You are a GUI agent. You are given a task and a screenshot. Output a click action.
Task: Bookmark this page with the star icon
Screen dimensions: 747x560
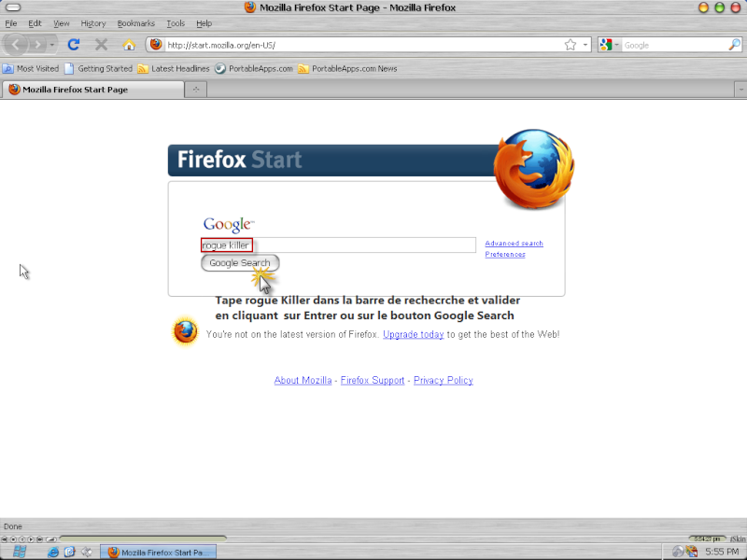pyautogui.click(x=571, y=45)
